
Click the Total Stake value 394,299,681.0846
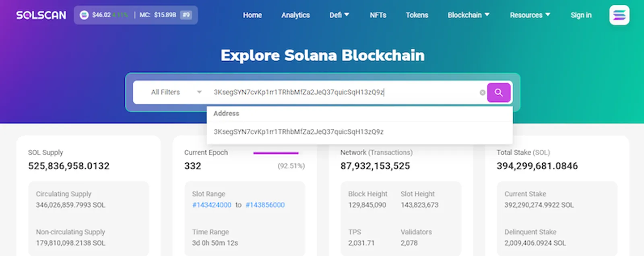537,166
